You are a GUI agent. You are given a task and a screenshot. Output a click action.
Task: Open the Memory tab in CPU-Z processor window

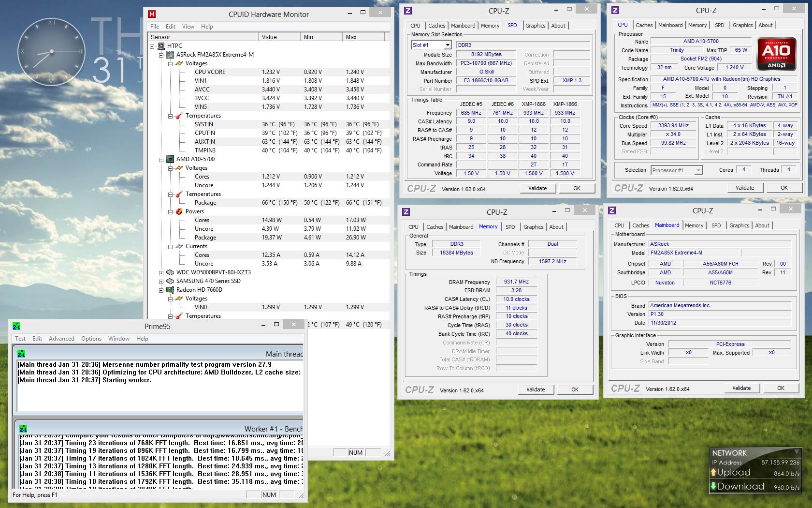point(697,25)
